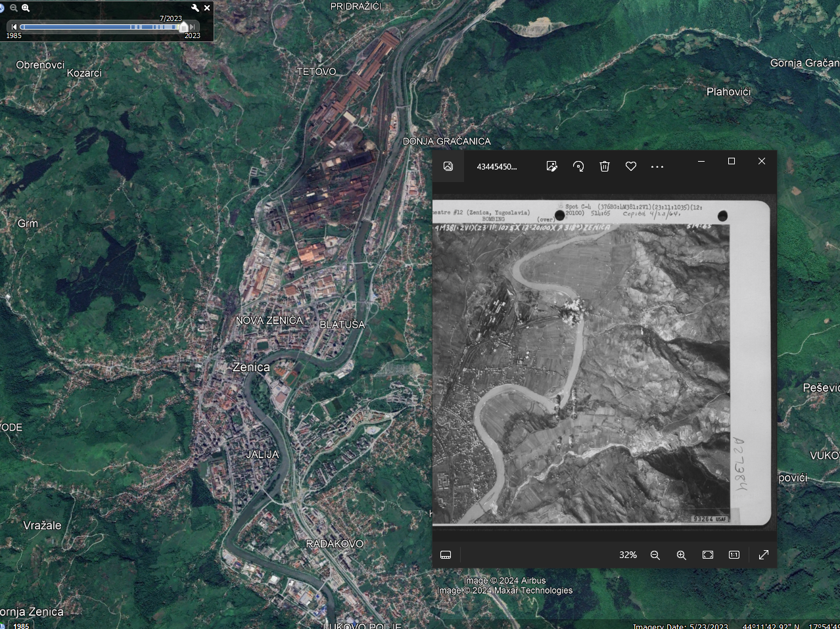This screenshot has height=629, width=840.
Task: Click the Vražale map label
Action: click(42, 525)
